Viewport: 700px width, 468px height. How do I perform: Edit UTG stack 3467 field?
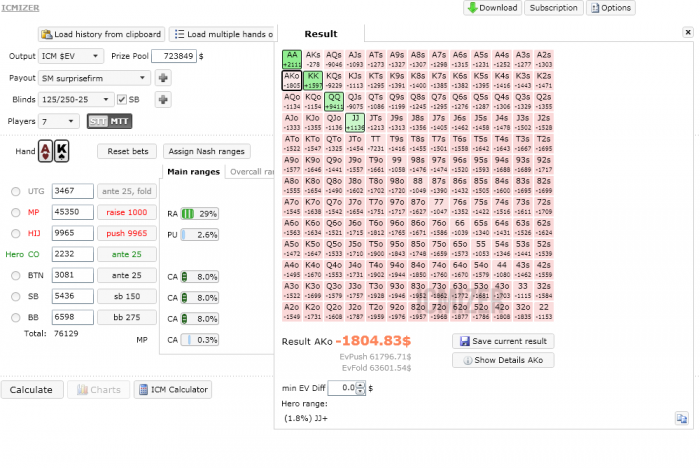[x=73, y=191]
